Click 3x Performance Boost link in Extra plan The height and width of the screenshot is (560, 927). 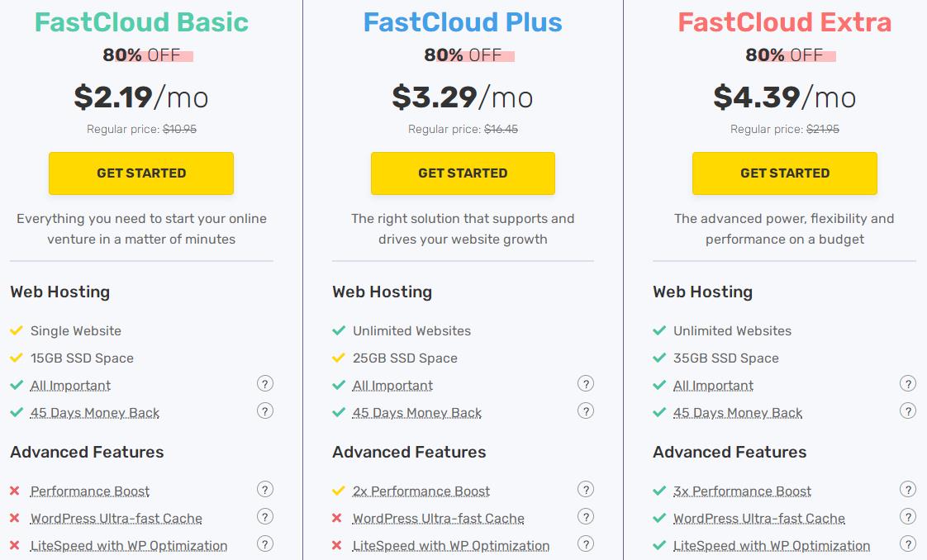pos(742,491)
